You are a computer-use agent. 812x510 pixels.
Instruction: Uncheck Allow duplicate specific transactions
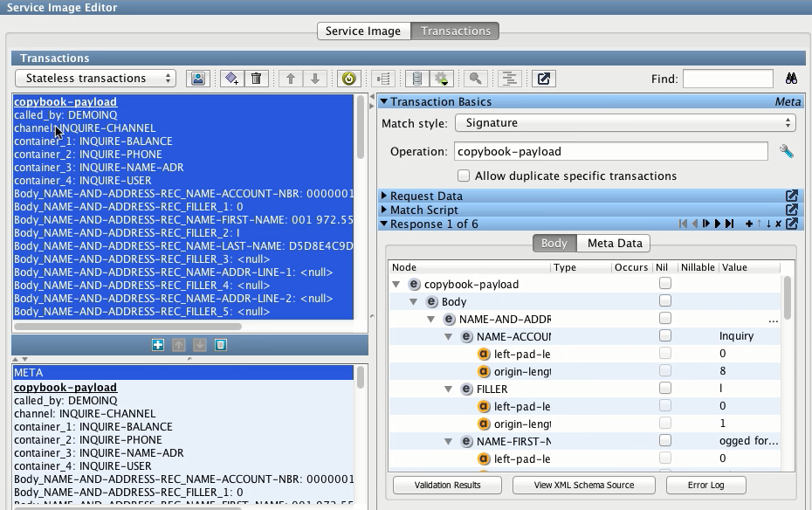tap(464, 176)
